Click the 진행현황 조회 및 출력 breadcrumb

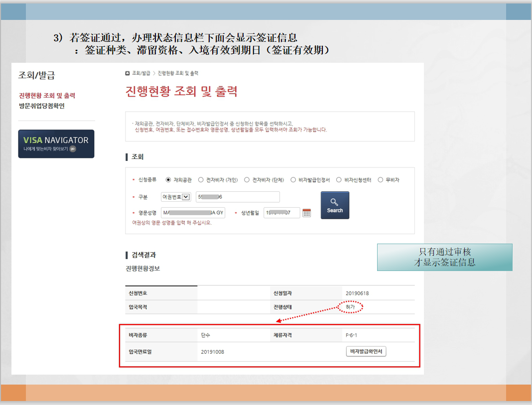(x=178, y=73)
